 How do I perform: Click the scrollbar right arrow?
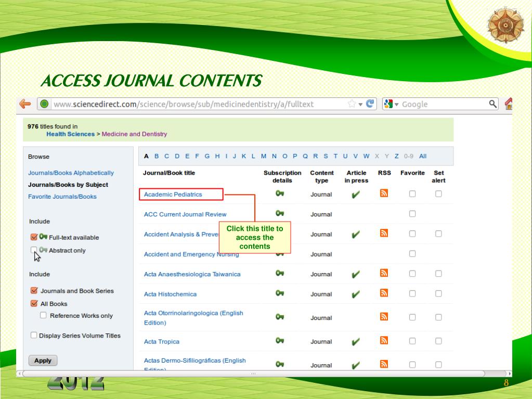click(x=509, y=374)
